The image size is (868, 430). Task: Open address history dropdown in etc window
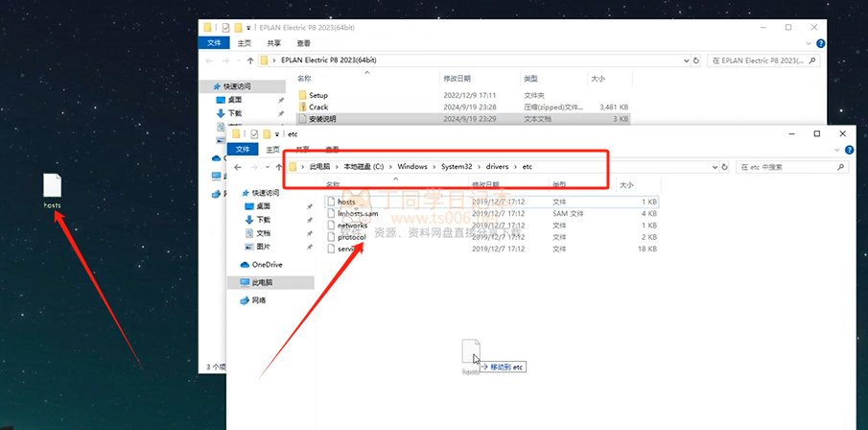715,167
